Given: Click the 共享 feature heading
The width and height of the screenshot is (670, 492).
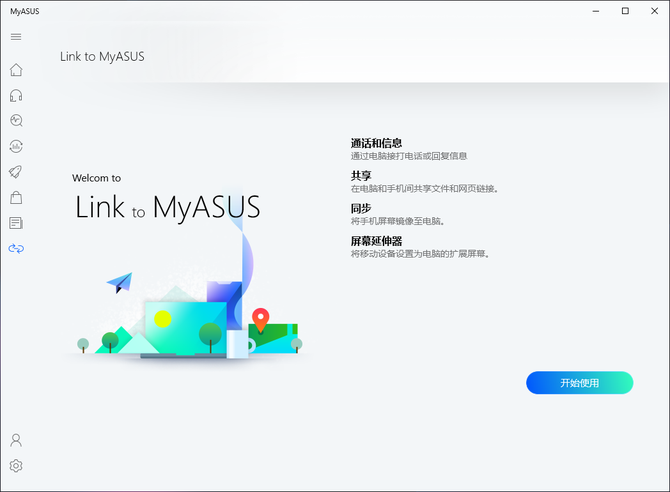Looking at the screenshot, I should [361, 176].
